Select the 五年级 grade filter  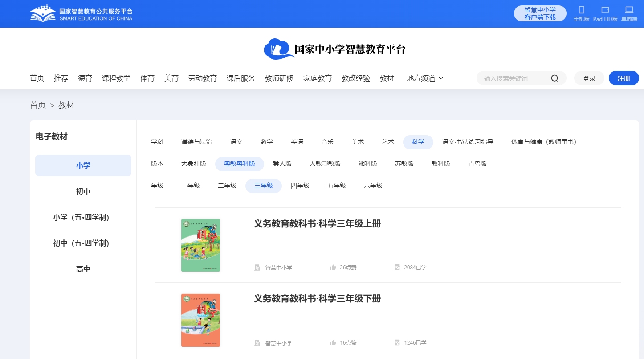(x=336, y=186)
